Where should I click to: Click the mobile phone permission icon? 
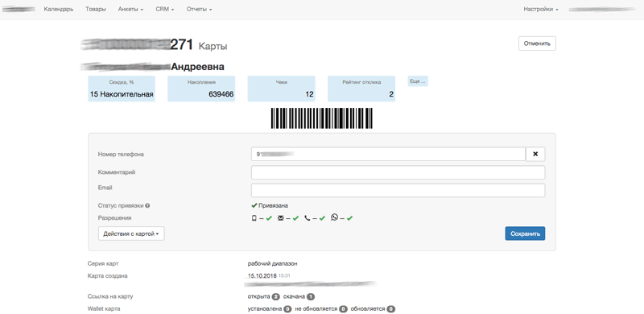(x=254, y=218)
